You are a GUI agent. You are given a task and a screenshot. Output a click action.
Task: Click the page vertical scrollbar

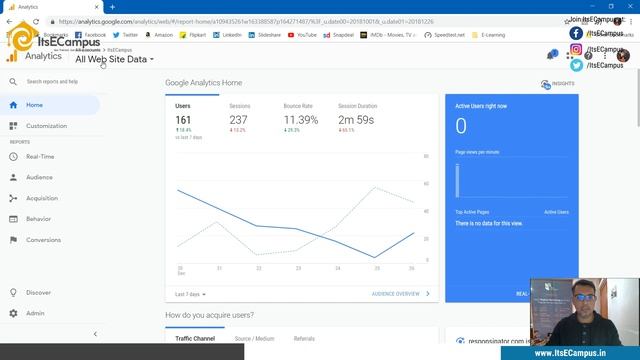[x=638, y=98]
